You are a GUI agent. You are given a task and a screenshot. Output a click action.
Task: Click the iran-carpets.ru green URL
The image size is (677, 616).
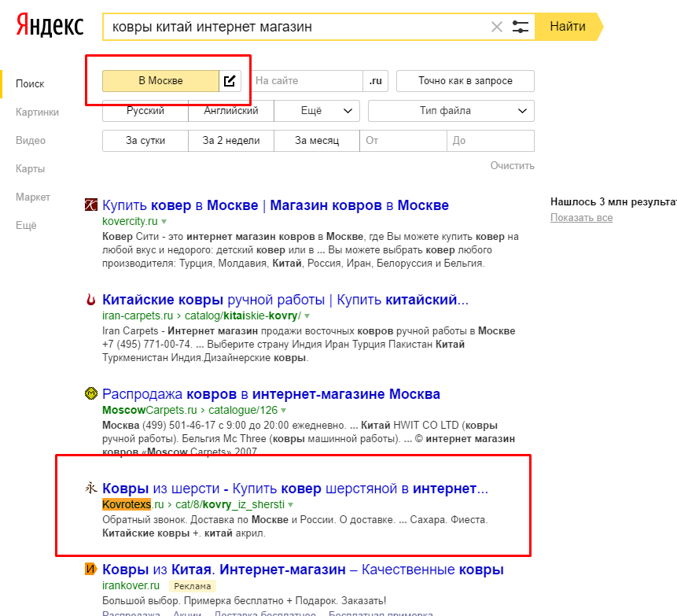click(201, 315)
